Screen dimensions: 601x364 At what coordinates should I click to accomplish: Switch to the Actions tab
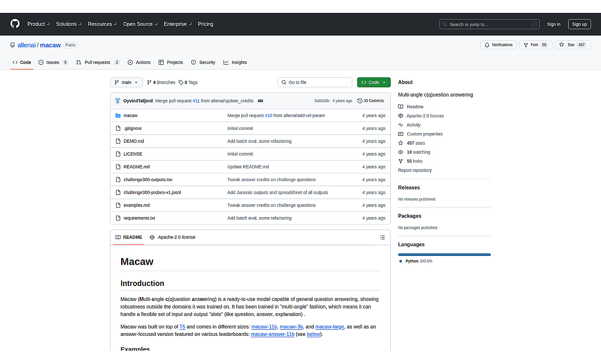pyautogui.click(x=139, y=62)
